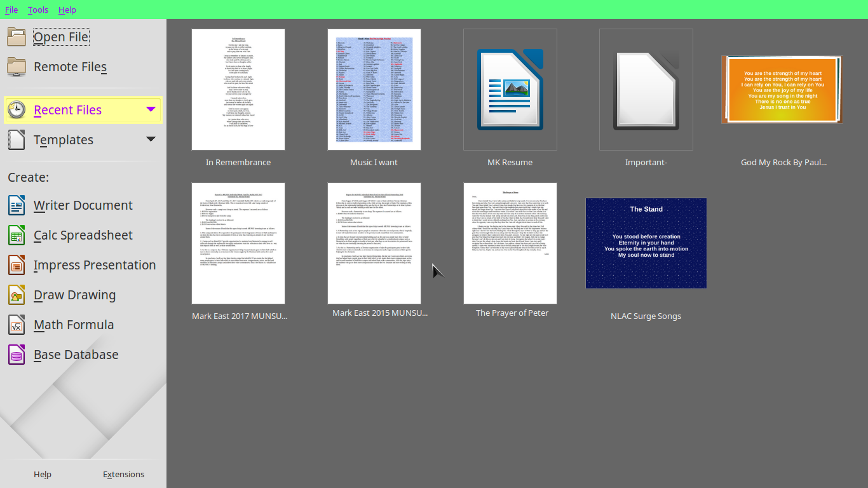Create a new Draw Drawing
868x488 pixels.
[x=74, y=295]
